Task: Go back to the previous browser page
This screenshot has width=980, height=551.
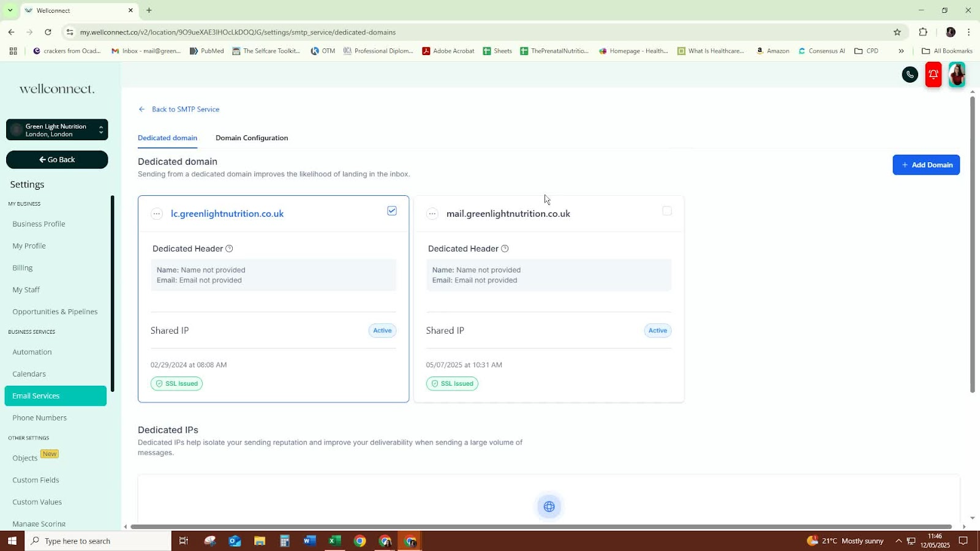Action: pos(11,32)
